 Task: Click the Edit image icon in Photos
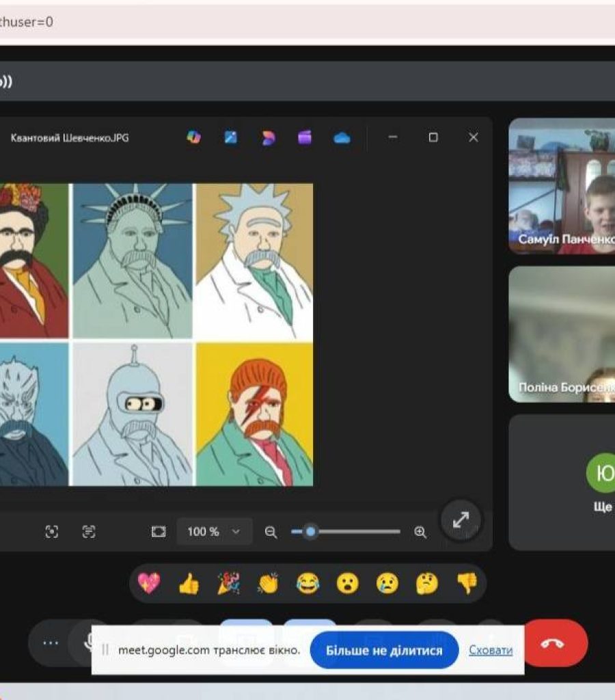coord(230,137)
